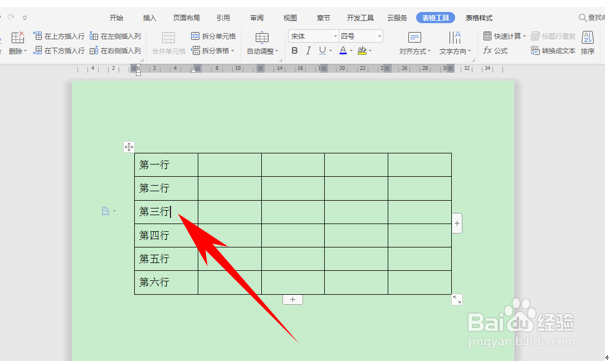Click the table move handle icon
This screenshot has height=363, width=609.
coord(129,147)
